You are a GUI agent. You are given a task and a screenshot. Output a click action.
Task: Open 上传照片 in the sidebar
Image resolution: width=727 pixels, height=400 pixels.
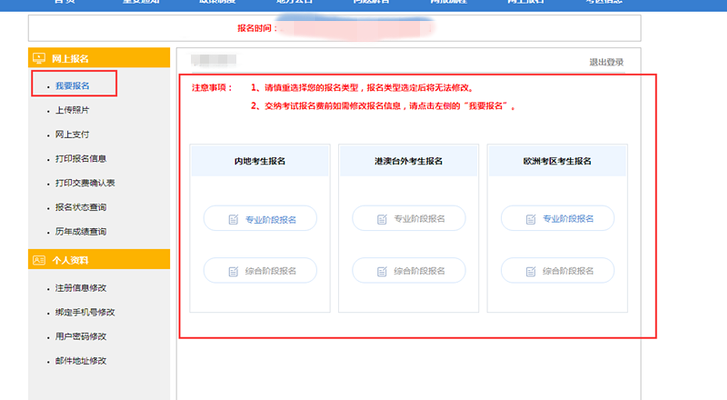74,110
